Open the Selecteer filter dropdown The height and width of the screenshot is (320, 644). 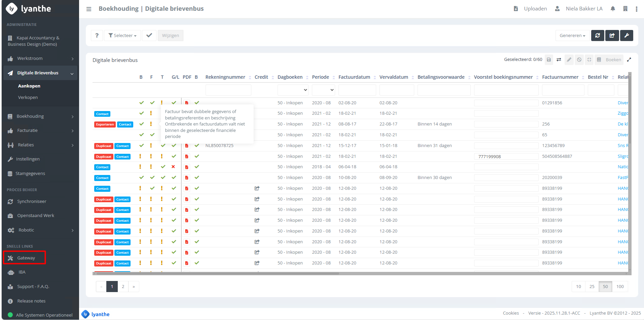point(122,35)
